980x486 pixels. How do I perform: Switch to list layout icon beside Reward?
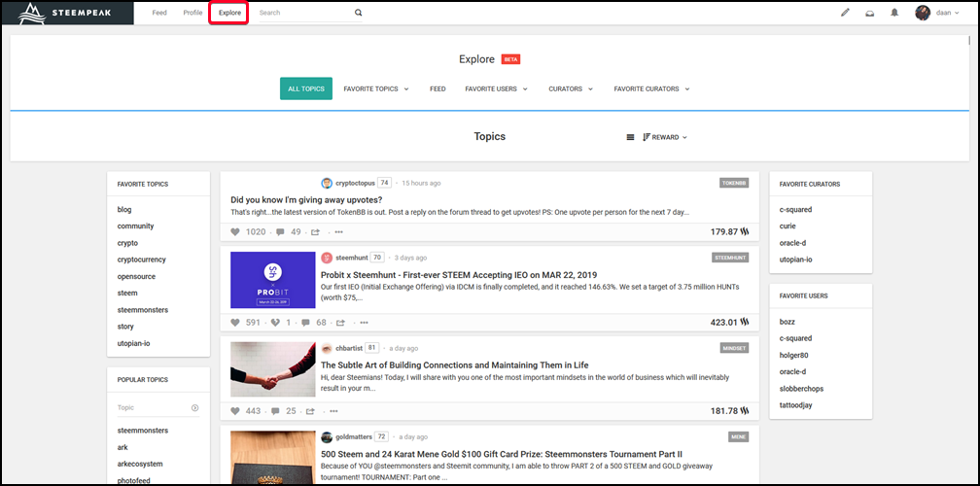pyautogui.click(x=630, y=137)
